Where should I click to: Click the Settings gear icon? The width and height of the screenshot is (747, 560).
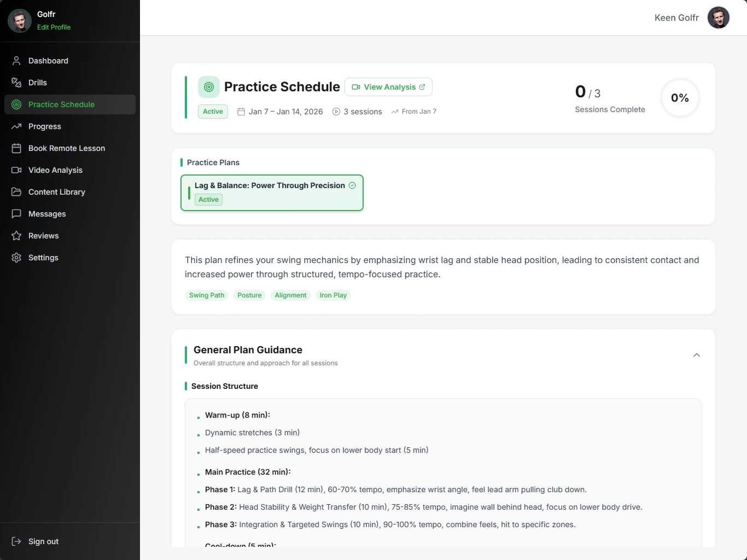click(x=16, y=258)
